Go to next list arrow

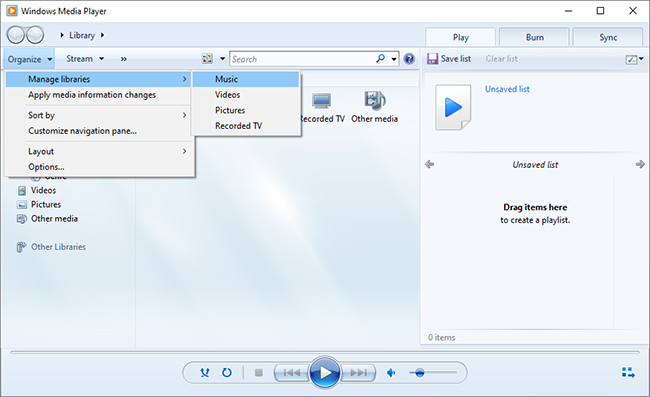click(x=640, y=165)
